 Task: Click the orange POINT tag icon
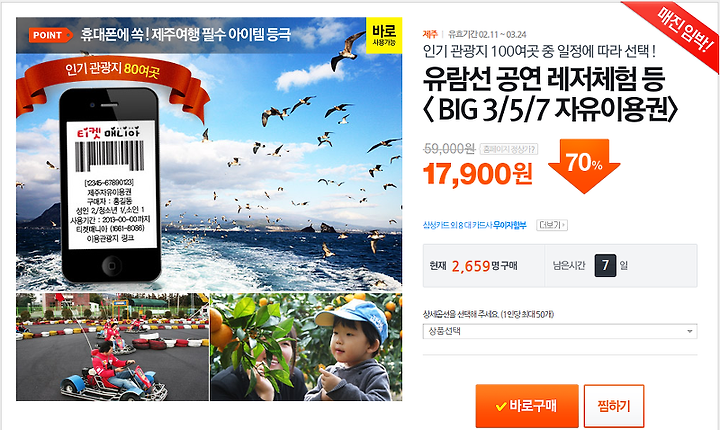(x=51, y=35)
